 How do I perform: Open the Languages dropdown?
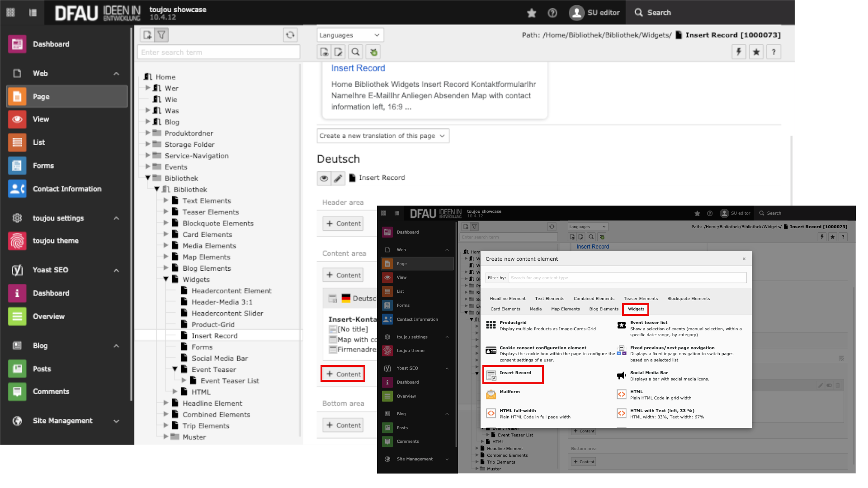350,35
